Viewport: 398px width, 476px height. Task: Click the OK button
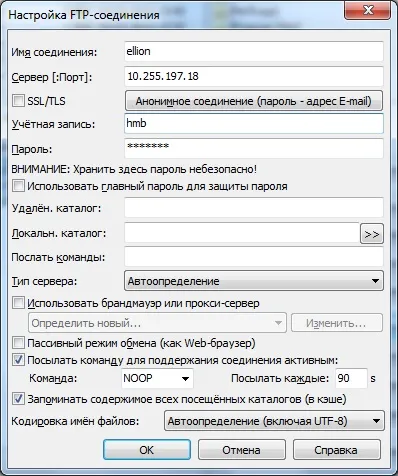click(147, 450)
